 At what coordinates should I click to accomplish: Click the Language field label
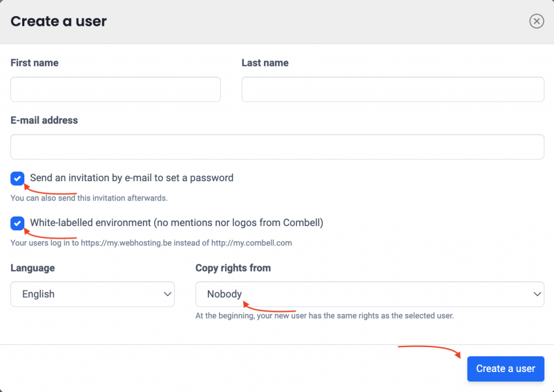[x=32, y=268]
